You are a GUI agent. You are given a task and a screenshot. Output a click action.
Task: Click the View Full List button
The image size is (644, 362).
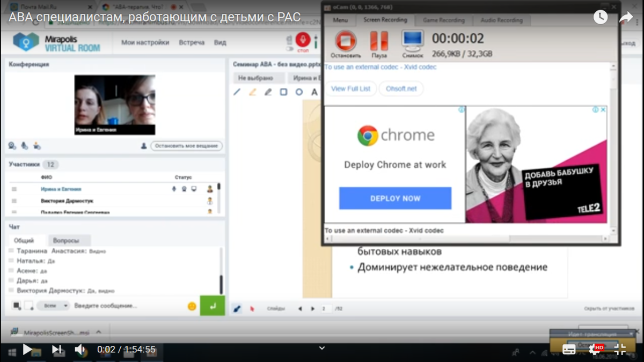[350, 88]
